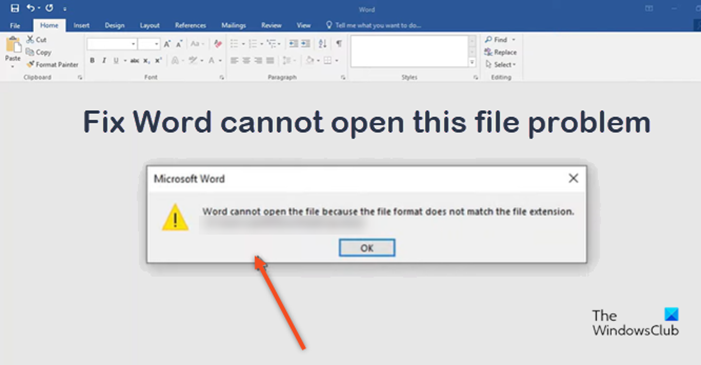
Task: Click the Line and Paragraph Spacing icon
Action: (x=287, y=60)
